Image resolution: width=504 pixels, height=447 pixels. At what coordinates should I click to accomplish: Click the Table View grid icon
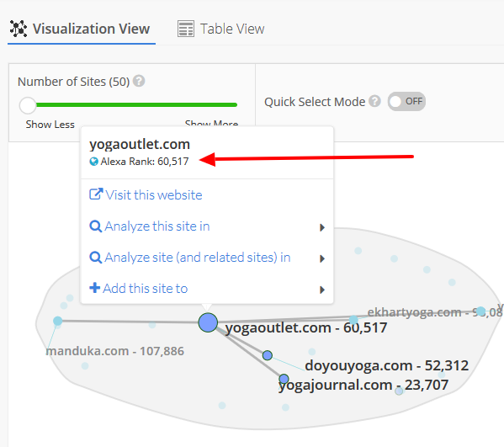coord(186,29)
